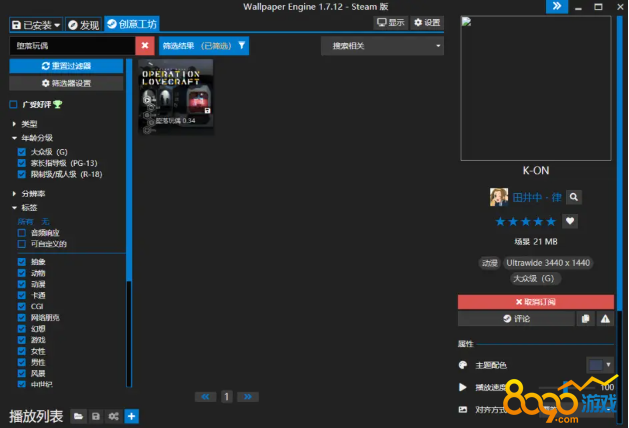Click the red 取消订阅 button
Image resolution: width=629 pixels, height=428 pixels.
535,301
